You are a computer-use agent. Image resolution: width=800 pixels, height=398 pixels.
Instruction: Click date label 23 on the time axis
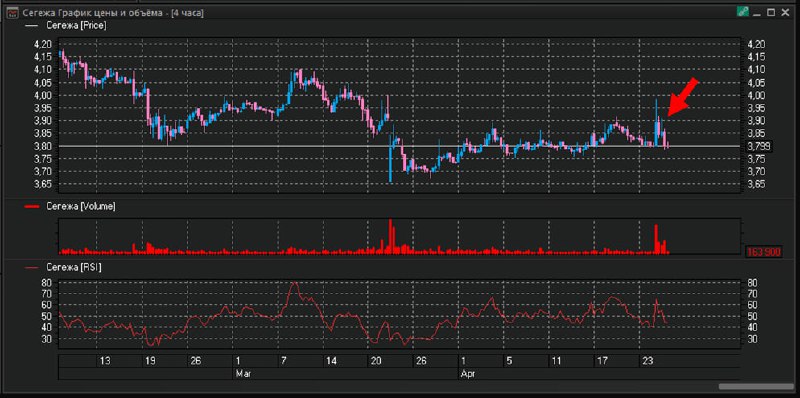[647, 361]
